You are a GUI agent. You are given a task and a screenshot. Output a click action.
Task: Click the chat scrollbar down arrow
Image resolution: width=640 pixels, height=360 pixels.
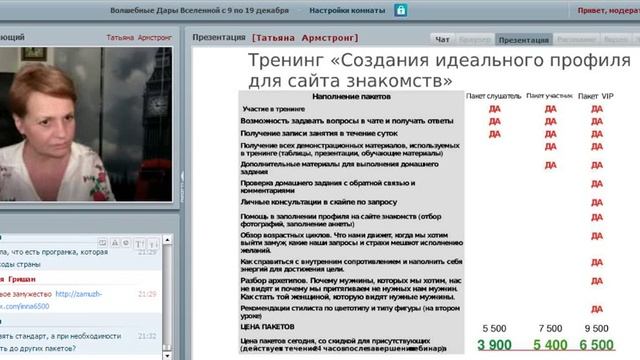tap(167, 356)
